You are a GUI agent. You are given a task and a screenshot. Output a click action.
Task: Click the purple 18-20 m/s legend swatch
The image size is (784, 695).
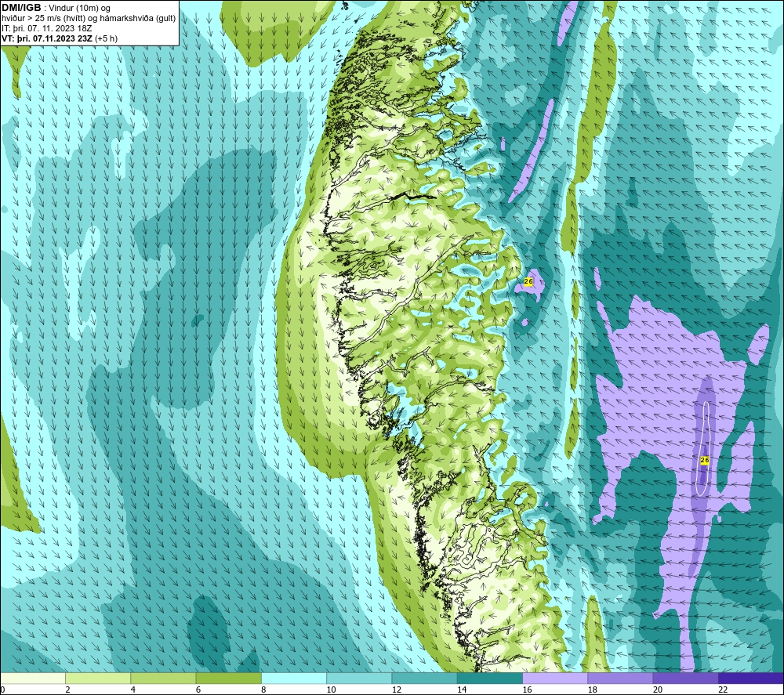tap(620, 678)
